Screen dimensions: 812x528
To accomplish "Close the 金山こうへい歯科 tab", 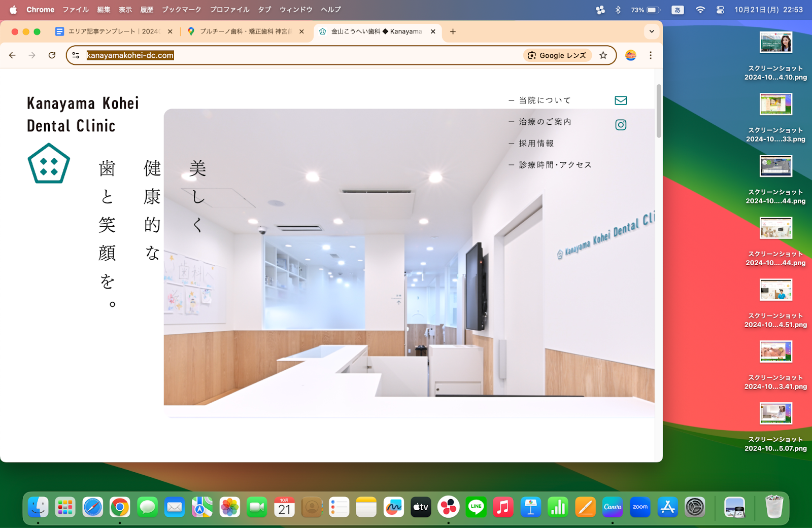I will 433,31.
